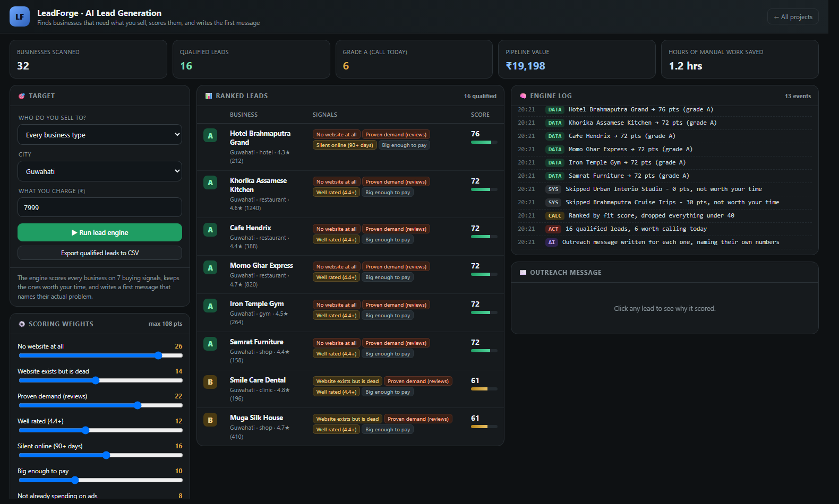Screen dimensions: 839x504
Task: Click the ACT tag in engine log
Action: point(553,229)
